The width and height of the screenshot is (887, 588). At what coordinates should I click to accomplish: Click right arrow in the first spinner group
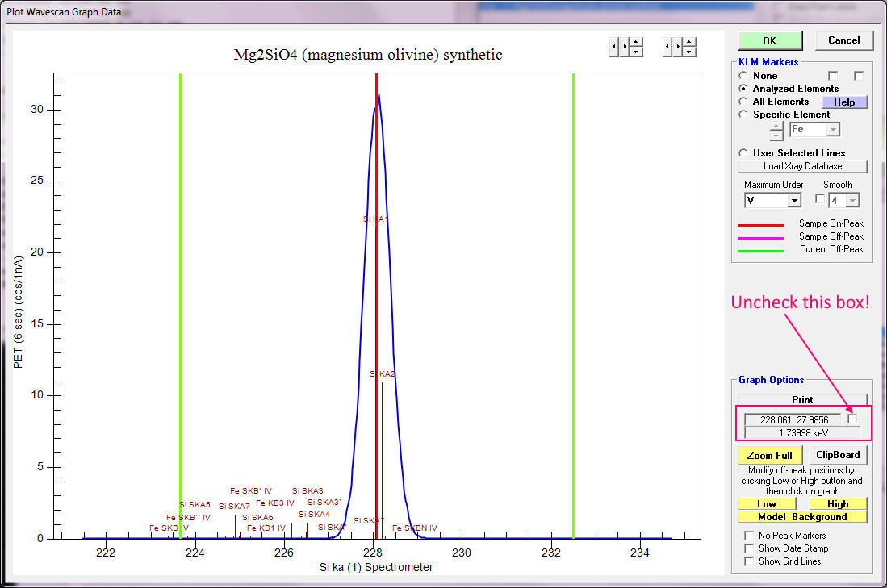pyautogui.click(x=625, y=47)
